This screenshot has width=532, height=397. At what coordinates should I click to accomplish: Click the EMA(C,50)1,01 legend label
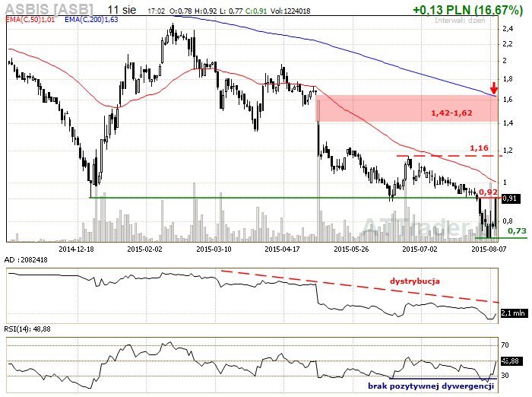[30, 20]
